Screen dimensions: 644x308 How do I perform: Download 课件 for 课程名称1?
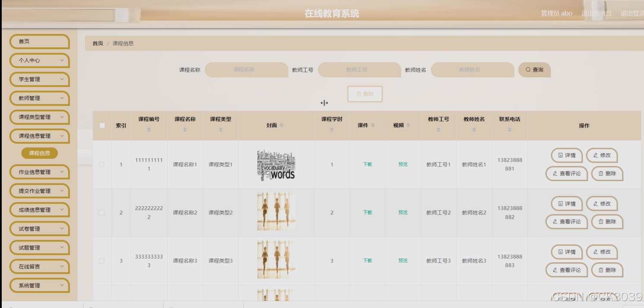click(x=368, y=164)
